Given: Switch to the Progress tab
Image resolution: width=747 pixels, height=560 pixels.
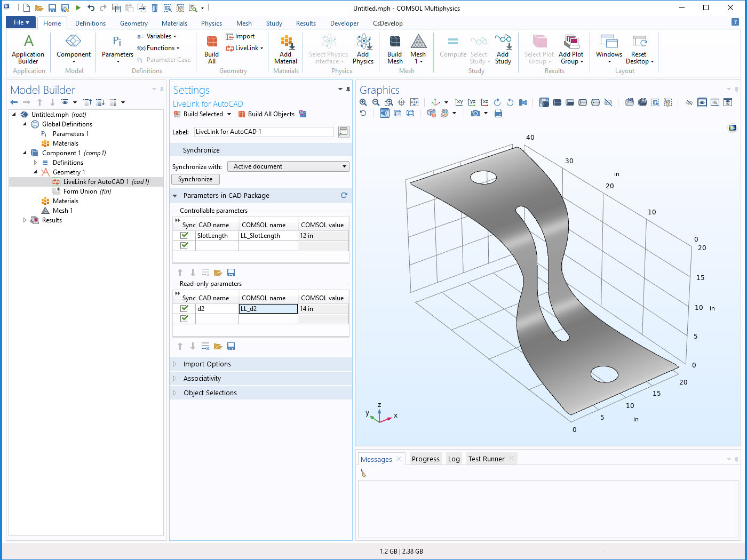Looking at the screenshot, I should [425, 459].
